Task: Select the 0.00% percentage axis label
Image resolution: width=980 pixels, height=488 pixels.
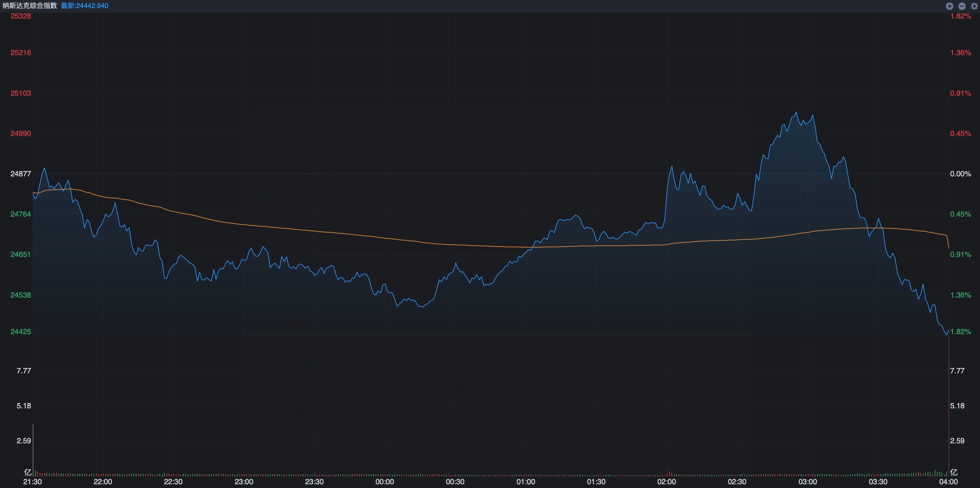Action: [x=960, y=174]
